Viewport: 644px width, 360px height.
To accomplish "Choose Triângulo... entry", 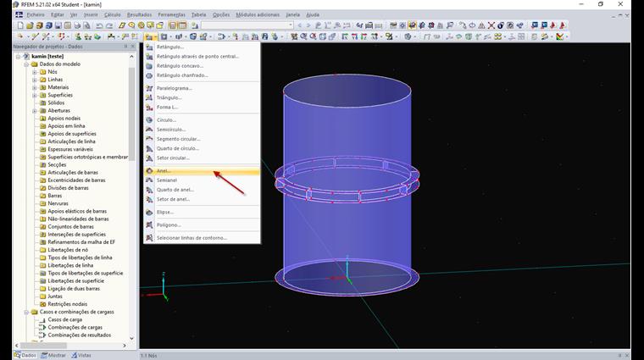I will [202, 97].
